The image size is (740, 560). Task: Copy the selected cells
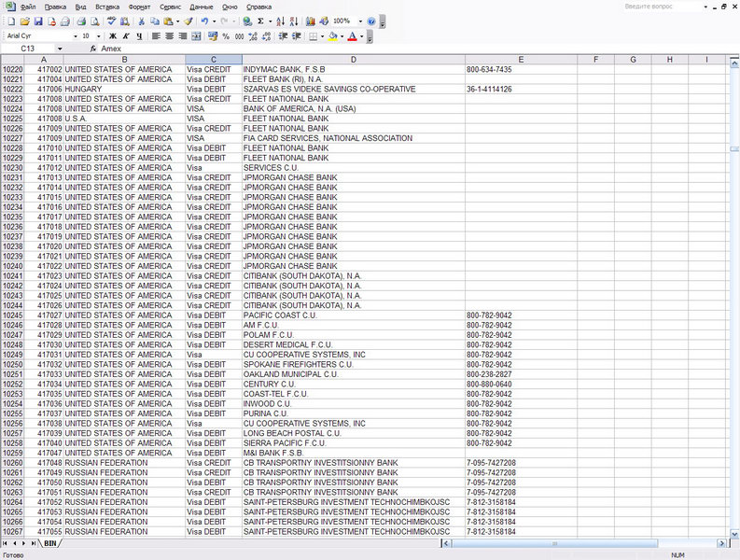pos(154,21)
